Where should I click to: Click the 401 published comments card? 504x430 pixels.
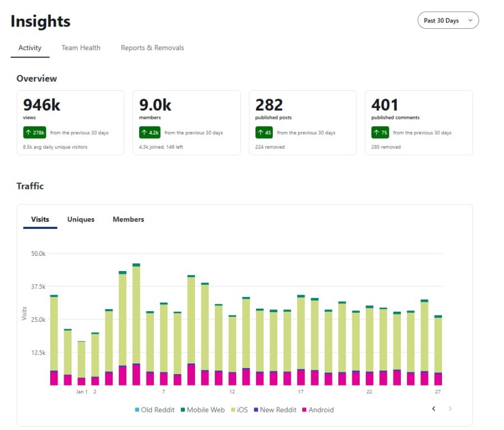coord(419,122)
